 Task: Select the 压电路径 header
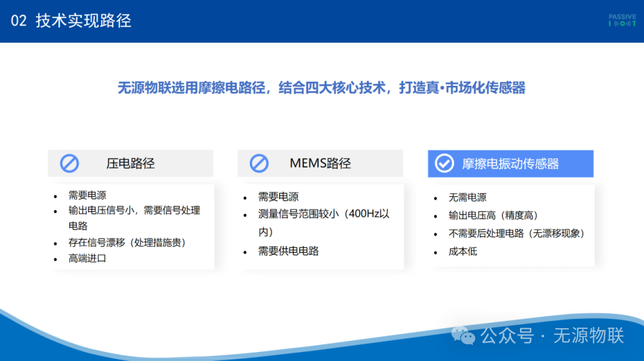(131, 163)
